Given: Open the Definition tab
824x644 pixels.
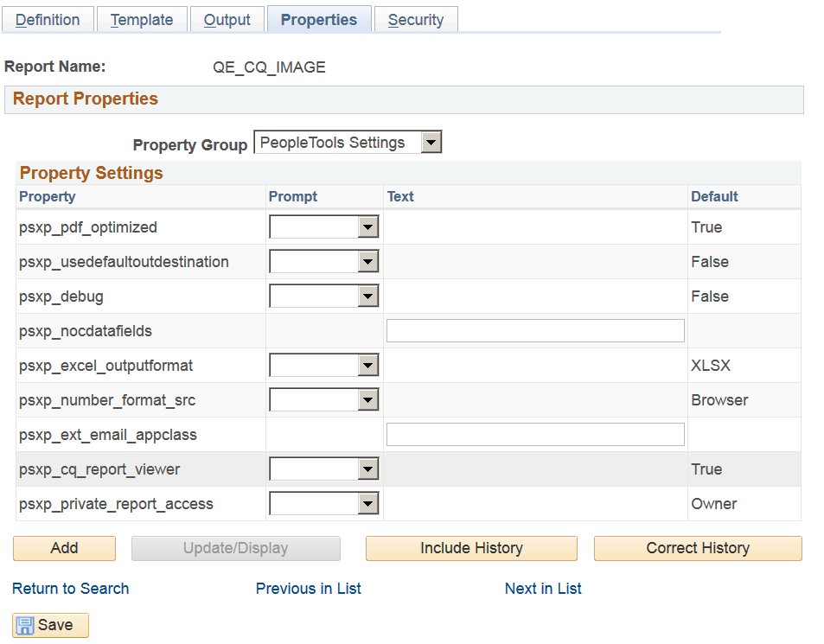Looking at the screenshot, I should (48, 20).
